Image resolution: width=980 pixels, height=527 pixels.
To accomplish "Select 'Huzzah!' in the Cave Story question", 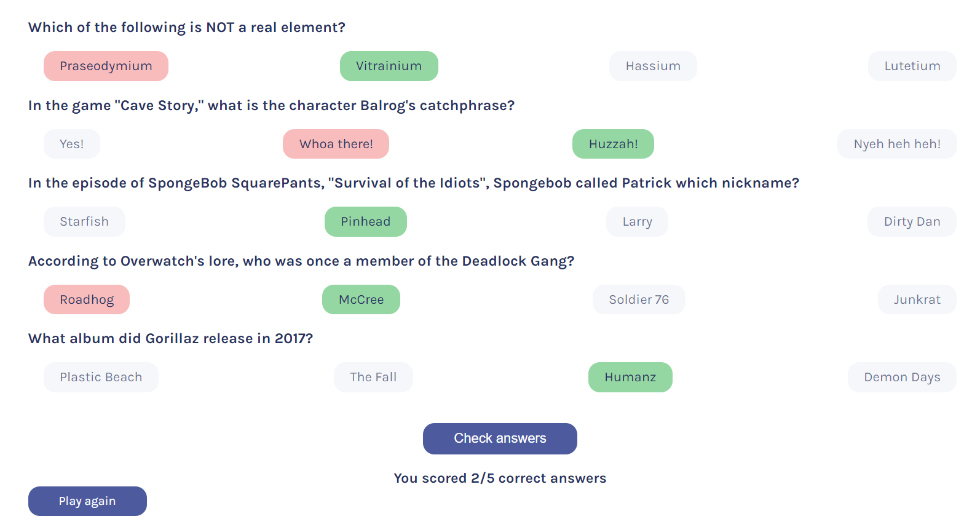I will click(x=612, y=143).
